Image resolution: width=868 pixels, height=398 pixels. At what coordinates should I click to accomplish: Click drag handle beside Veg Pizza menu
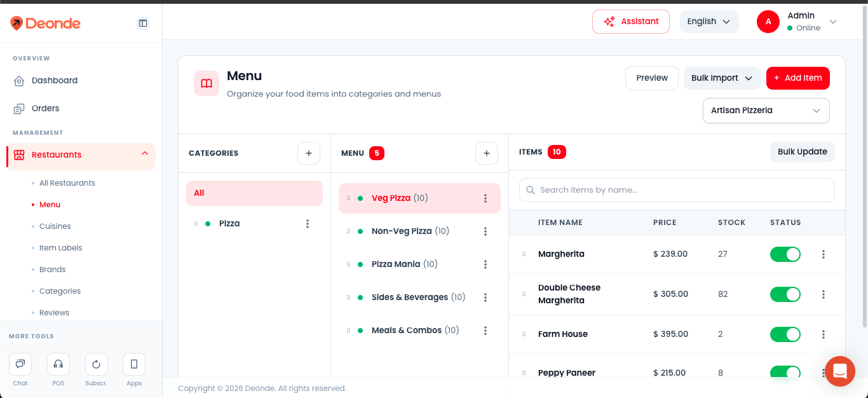348,198
